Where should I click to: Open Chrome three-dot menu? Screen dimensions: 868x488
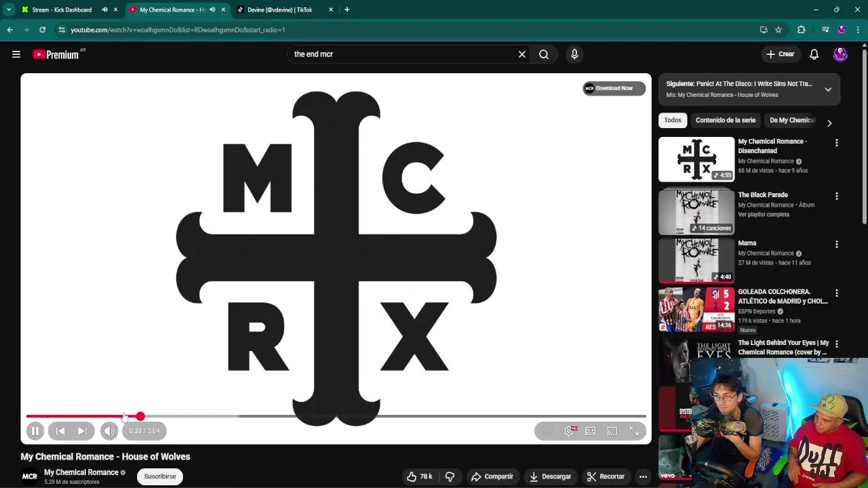point(858,30)
